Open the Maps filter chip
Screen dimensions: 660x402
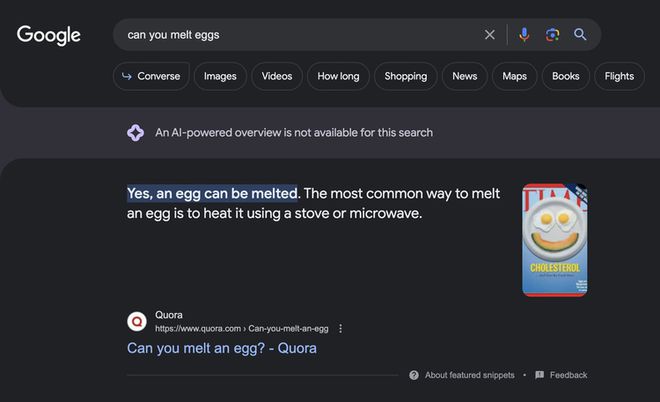(x=514, y=76)
